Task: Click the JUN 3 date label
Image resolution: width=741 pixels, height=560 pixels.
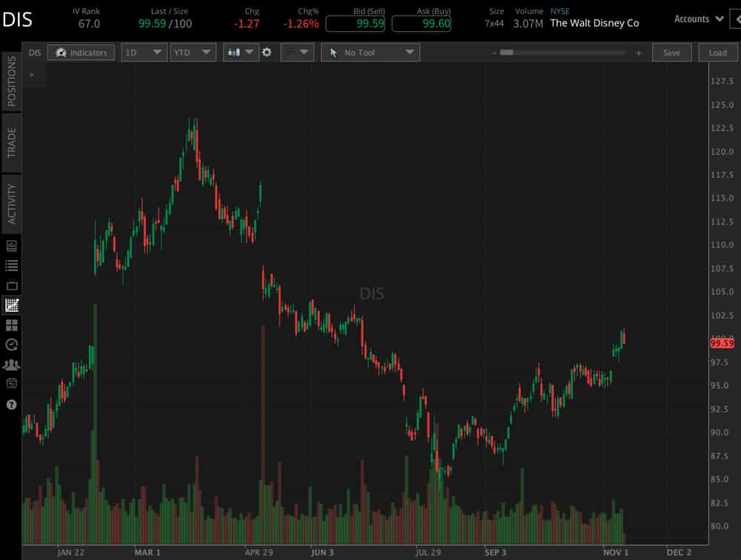Action: point(322,553)
